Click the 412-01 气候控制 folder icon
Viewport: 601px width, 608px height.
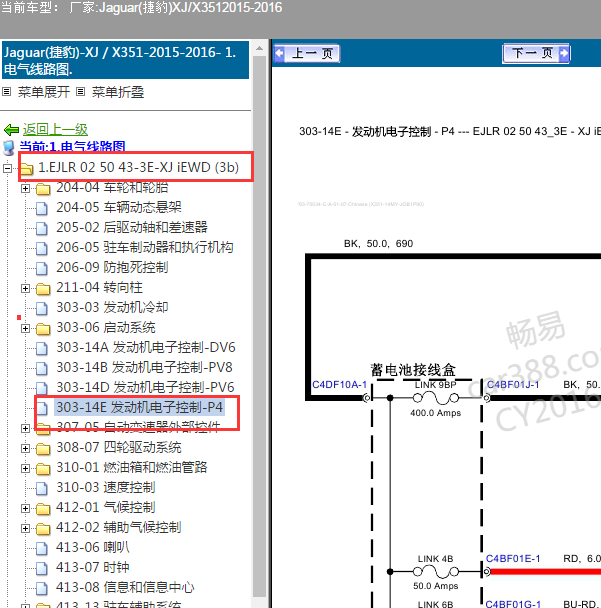tap(43, 509)
